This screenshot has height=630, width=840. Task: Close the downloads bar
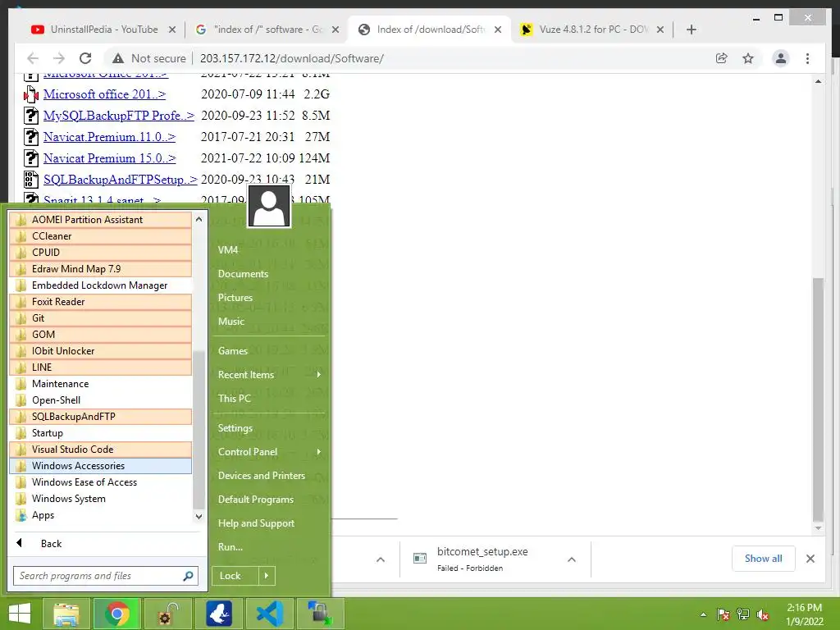[x=810, y=559]
